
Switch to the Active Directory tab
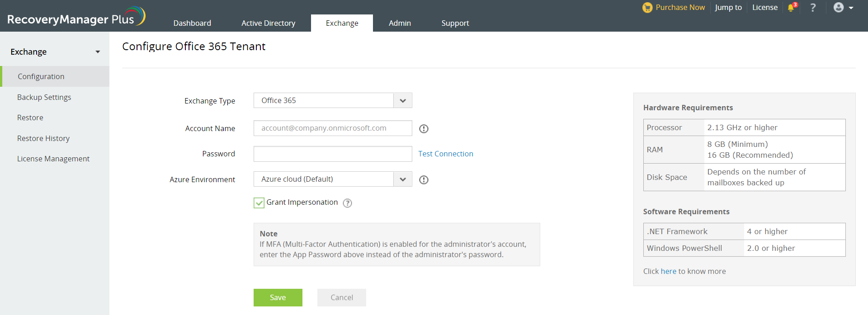(x=268, y=23)
